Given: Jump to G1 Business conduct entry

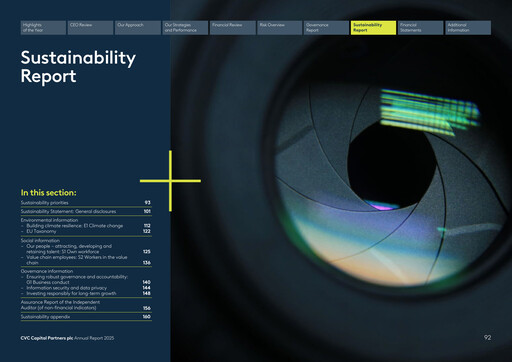Looking at the screenshot, I should [x=86, y=279].
